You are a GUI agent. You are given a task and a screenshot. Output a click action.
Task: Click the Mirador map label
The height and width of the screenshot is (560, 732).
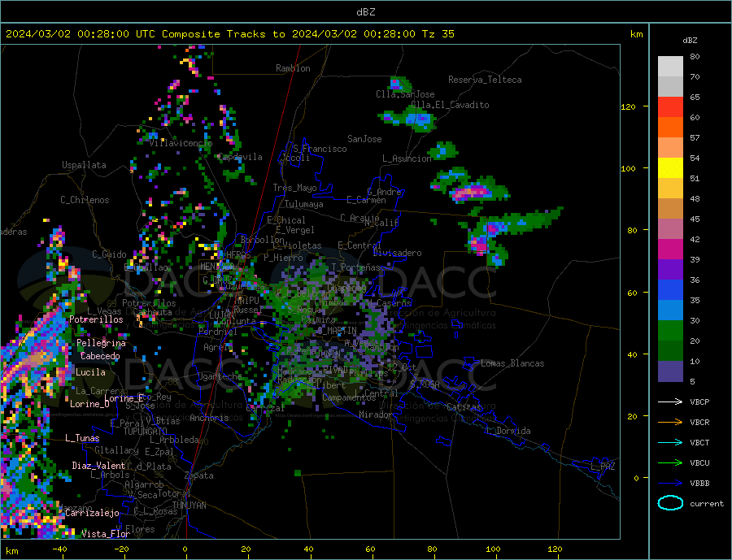376,415
